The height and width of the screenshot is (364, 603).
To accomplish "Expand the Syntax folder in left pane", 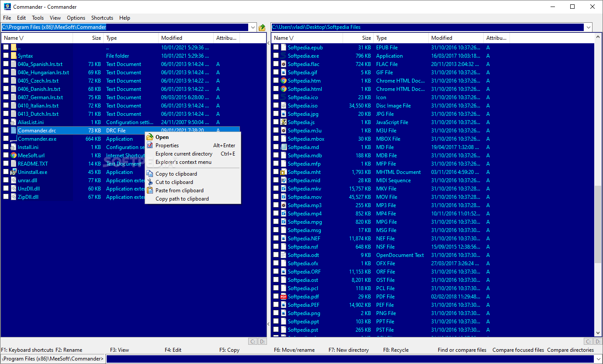I will [25, 55].
